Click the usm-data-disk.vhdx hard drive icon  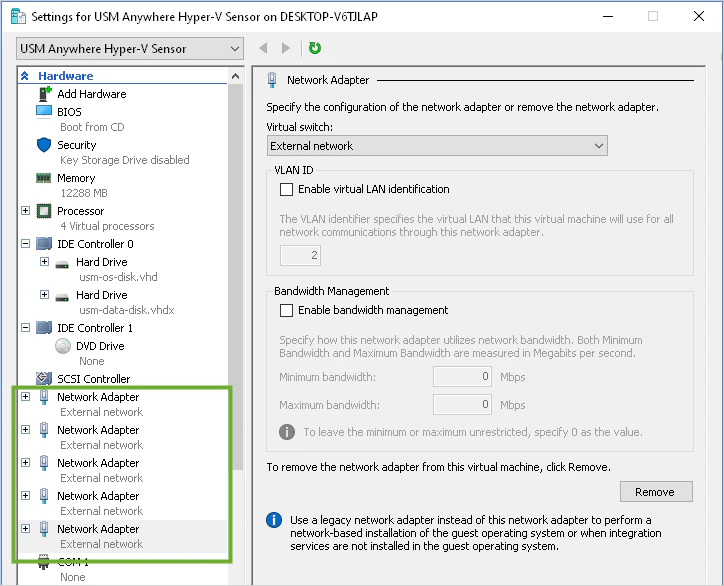pos(62,297)
